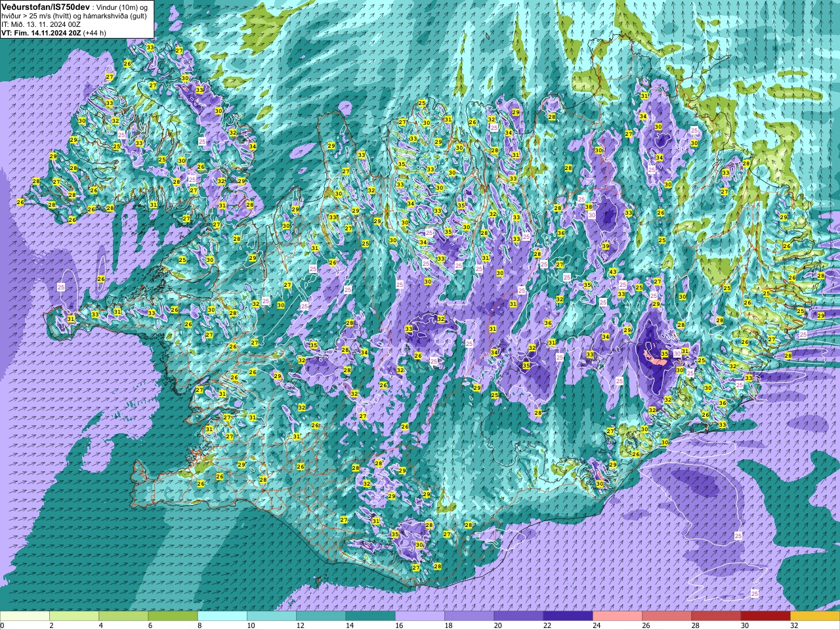Click the red 28–30 m/s legend swatch

click(716, 616)
